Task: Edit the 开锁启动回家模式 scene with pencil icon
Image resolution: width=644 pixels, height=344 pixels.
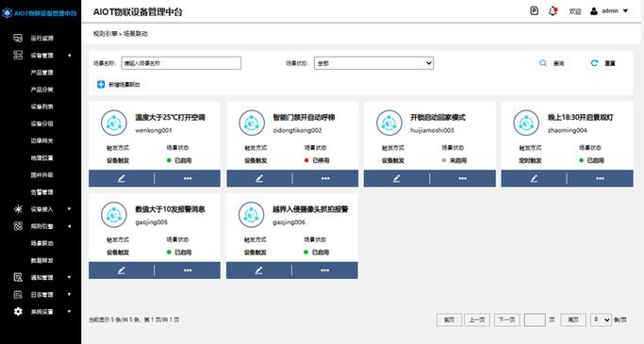Action: 397,178
